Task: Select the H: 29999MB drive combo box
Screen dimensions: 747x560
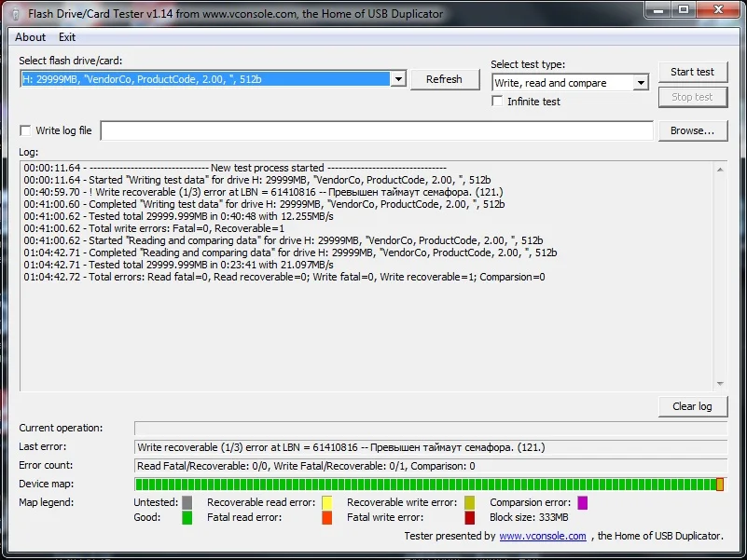Action: click(213, 79)
